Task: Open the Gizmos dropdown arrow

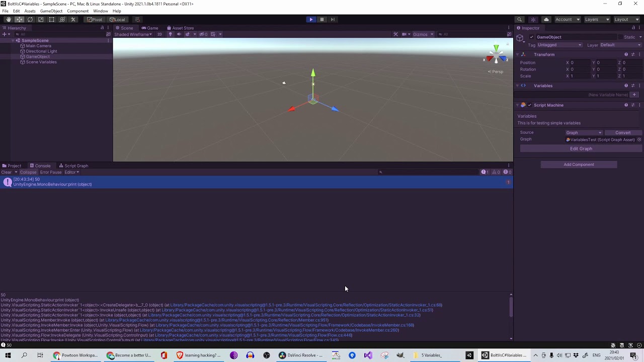Action: click(432, 34)
